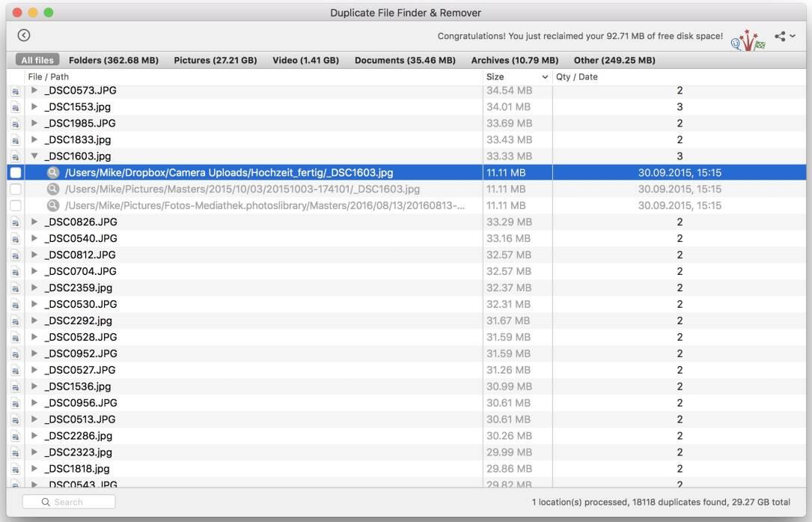Reveal the Masters/2015 _DSC1603.jpg via magnifier icon
Viewport: 812px width, 522px height.
53,189
